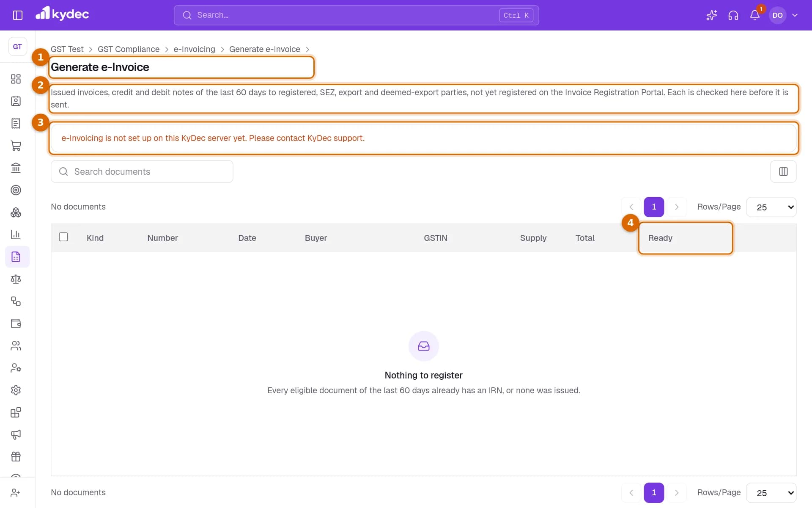Viewport: 812px width, 508px height.
Task: Open the shopping cart icon in sidebar
Action: [16, 146]
